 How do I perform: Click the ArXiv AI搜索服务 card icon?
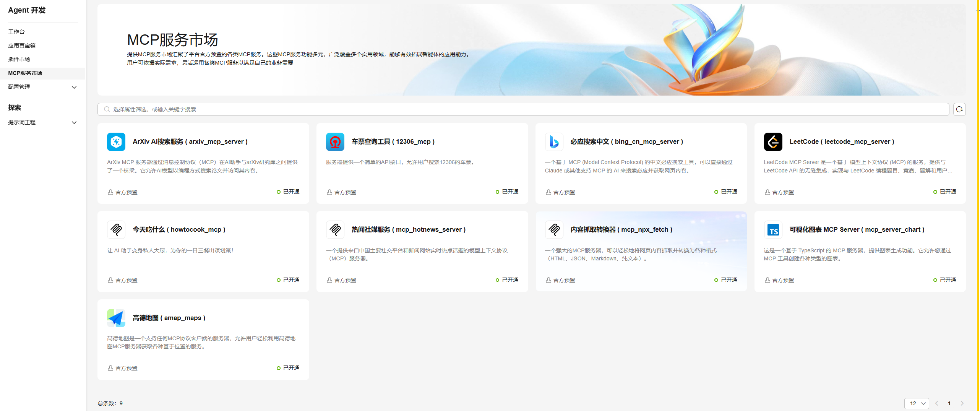tap(116, 142)
